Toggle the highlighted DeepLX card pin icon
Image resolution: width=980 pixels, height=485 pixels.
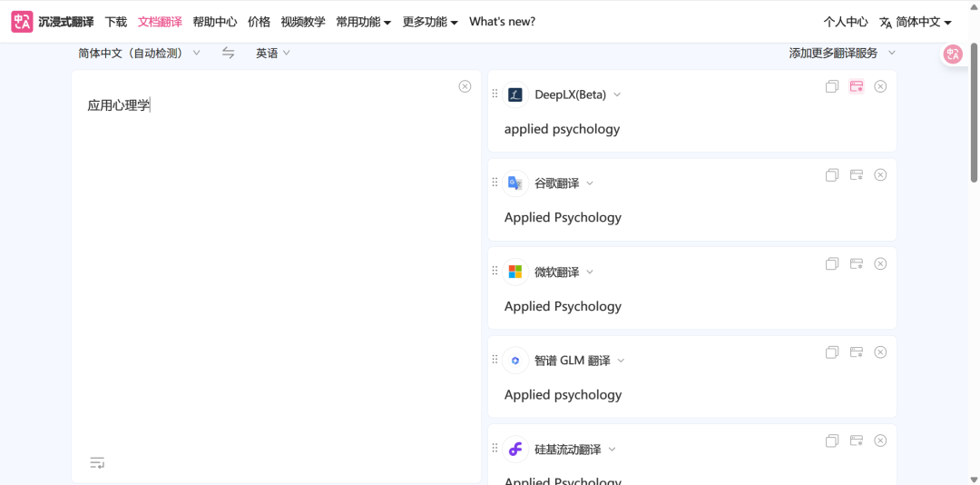pos(856,86)
